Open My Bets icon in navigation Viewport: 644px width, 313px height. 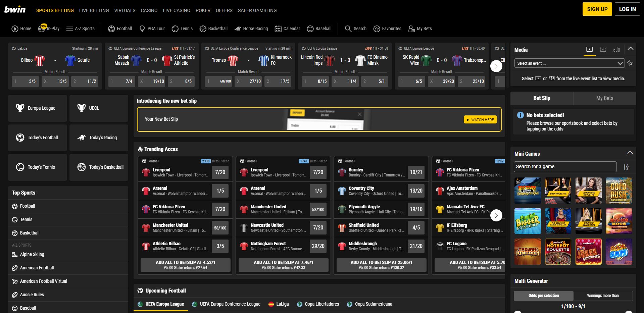(411, 29)
